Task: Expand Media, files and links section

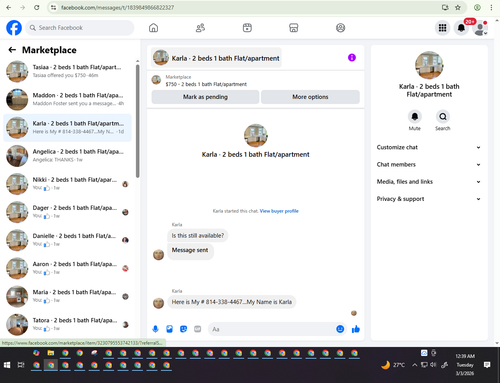Action: coord(429,182)
